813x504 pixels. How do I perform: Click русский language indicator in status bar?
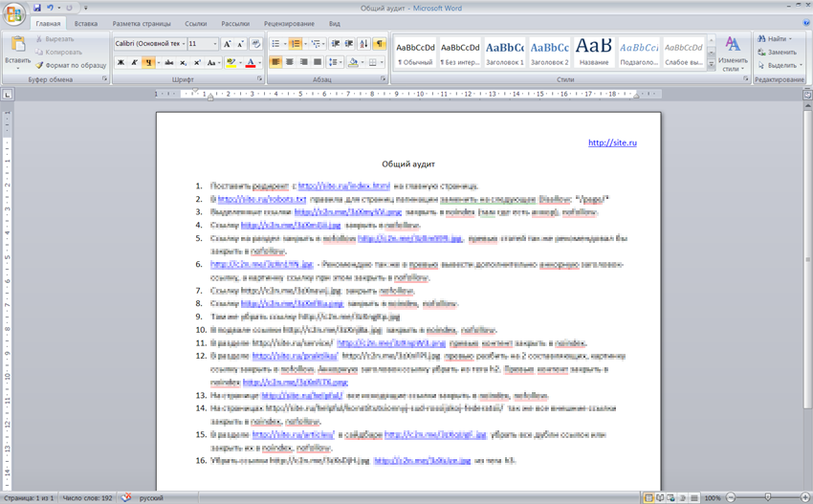pyautogui.click(x=151, y=497)
